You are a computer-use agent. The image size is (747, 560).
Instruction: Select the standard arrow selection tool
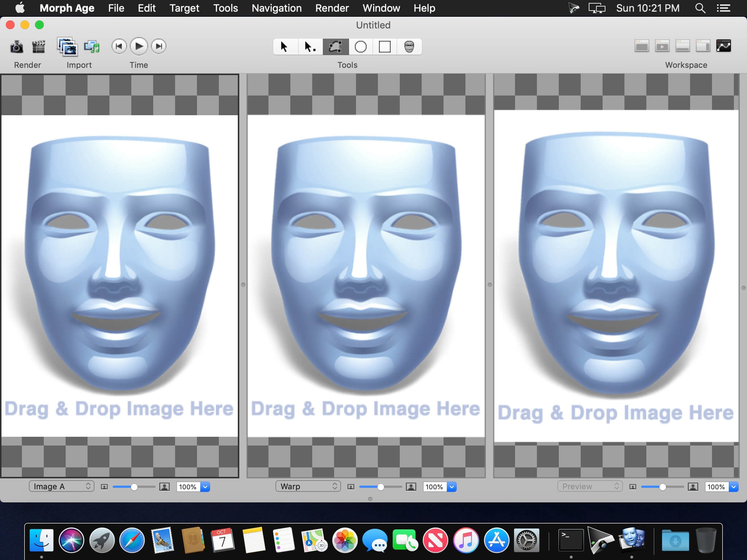point(285,47)
